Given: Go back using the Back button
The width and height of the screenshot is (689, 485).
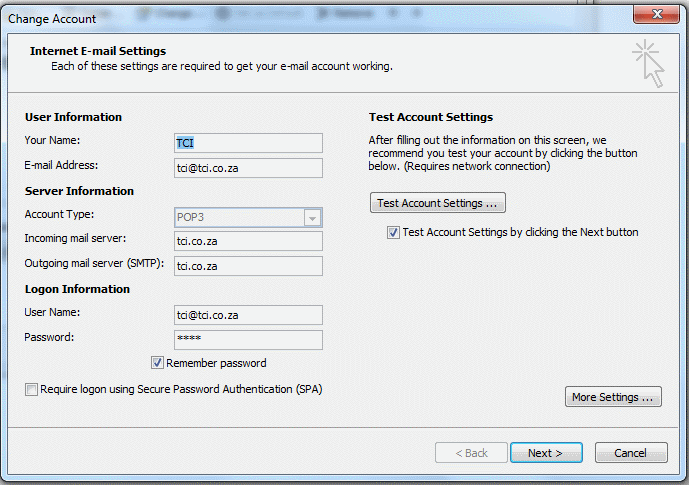Looking at the screenshot, I should [x=471, y=452].
